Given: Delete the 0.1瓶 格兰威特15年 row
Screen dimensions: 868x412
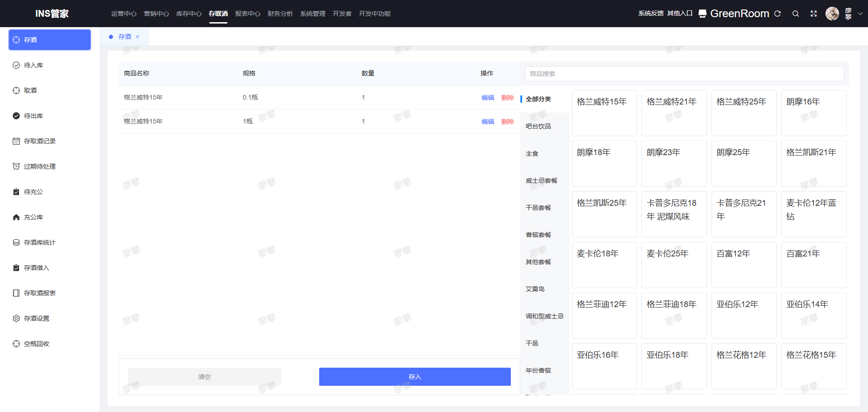Looking at the screenshot, I should [508, 98].
